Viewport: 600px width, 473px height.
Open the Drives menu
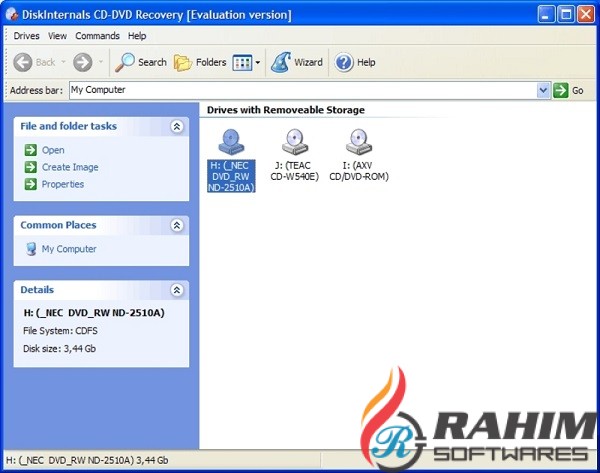(26, 36)
